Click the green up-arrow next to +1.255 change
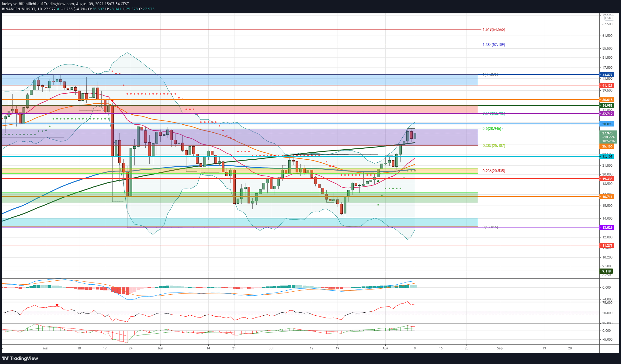 tap(58, 9)
